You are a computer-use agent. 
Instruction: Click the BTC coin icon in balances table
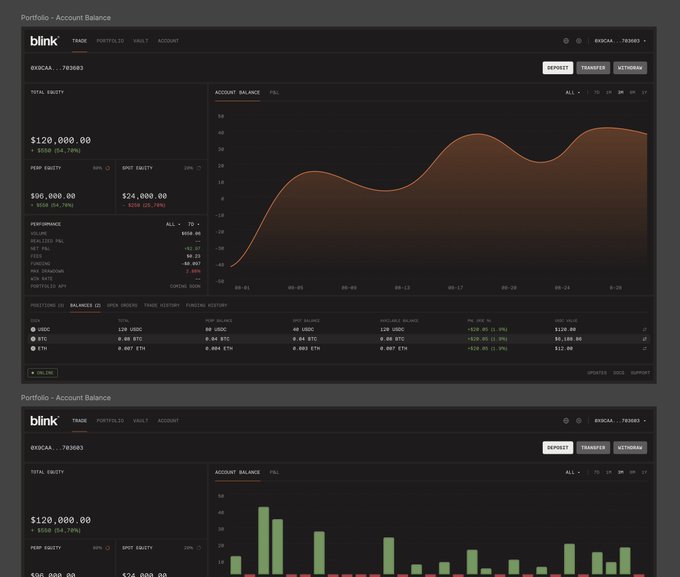pos(33,339)
